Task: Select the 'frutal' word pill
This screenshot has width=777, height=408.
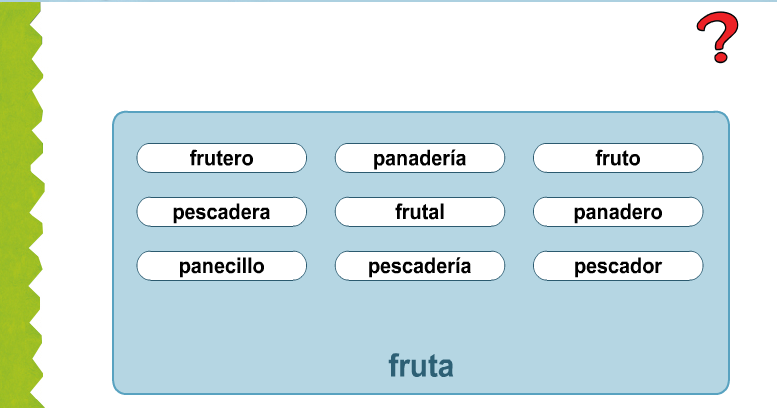Action: tap(419, 212)
